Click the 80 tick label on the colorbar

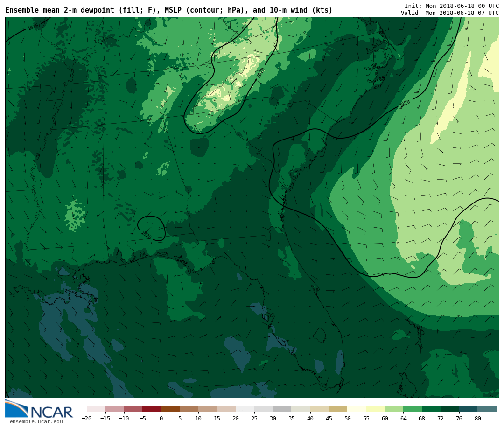[x=477, y=419]
